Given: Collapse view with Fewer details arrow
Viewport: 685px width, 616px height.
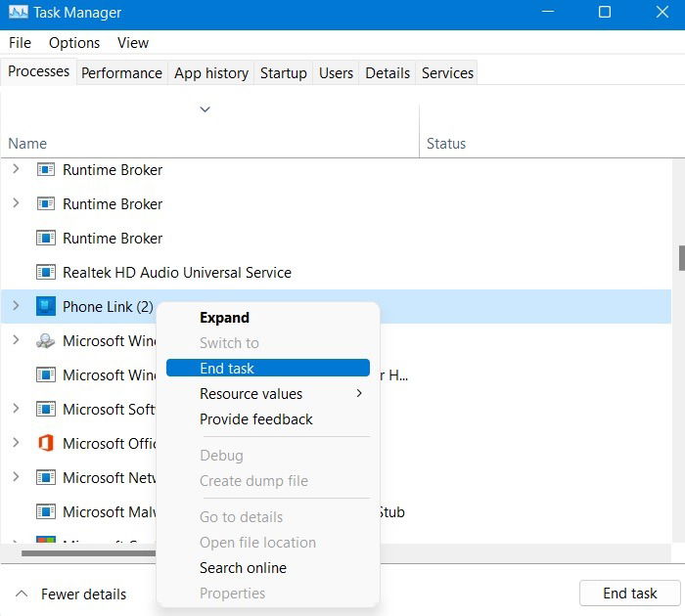Looking at the screenshot, I should click(x=20, y=594).
